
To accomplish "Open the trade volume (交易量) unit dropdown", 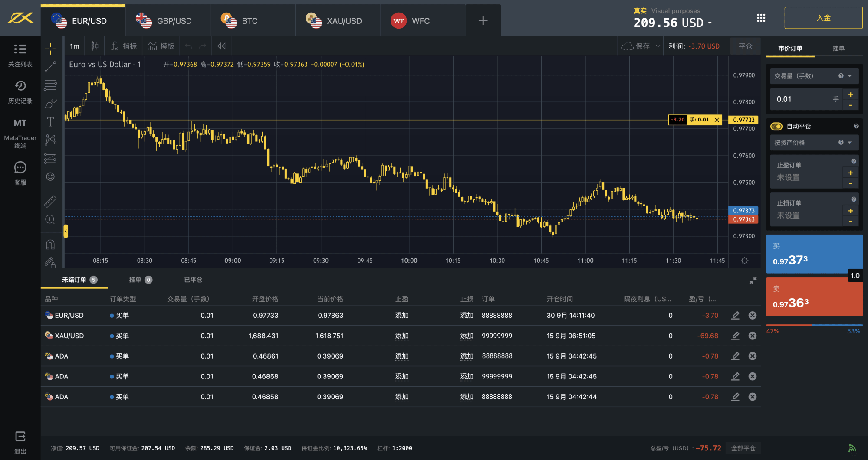I will pyautogui.click(x=849, y=76).
